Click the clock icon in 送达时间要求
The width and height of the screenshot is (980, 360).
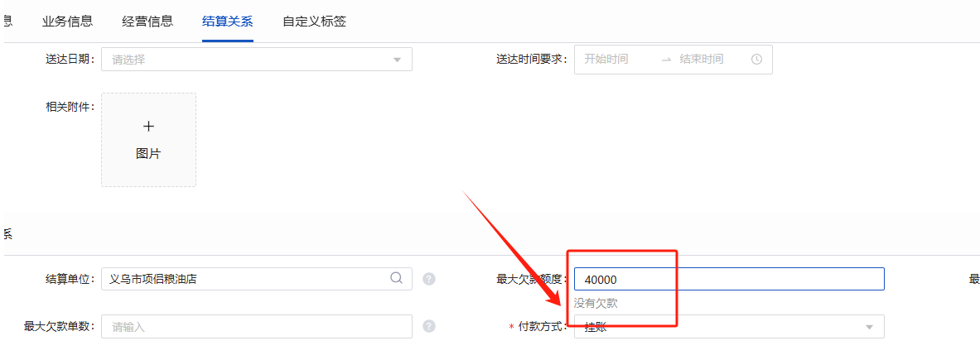(x=756, y=60)
